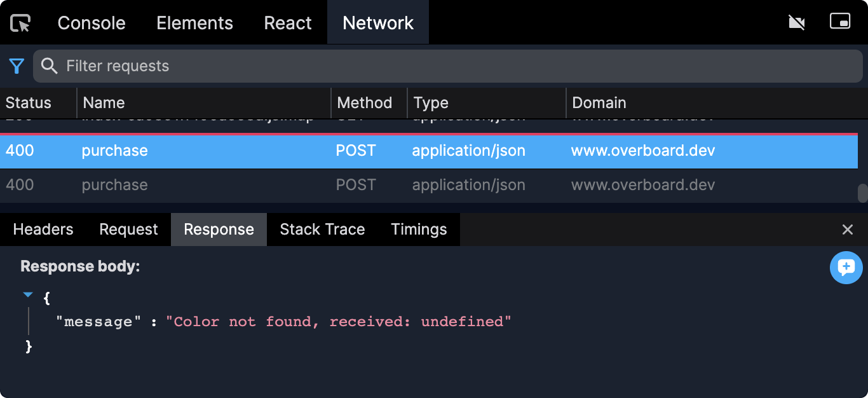Select the Network tab

coord(378,24)
